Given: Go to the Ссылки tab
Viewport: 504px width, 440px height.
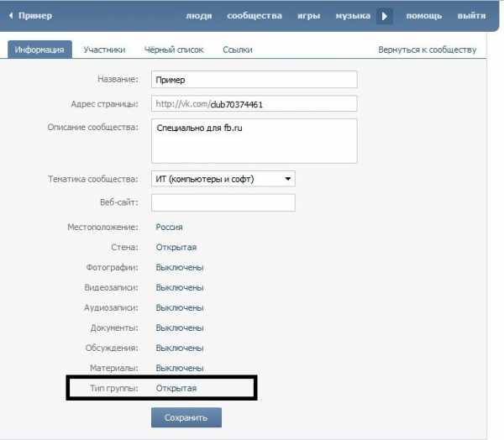Looking at the screenshot, I should point(237,50).
